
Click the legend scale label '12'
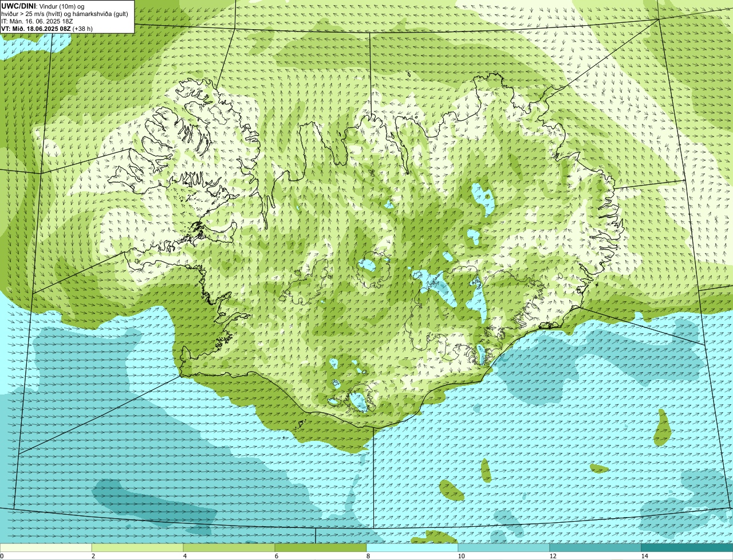553,556
